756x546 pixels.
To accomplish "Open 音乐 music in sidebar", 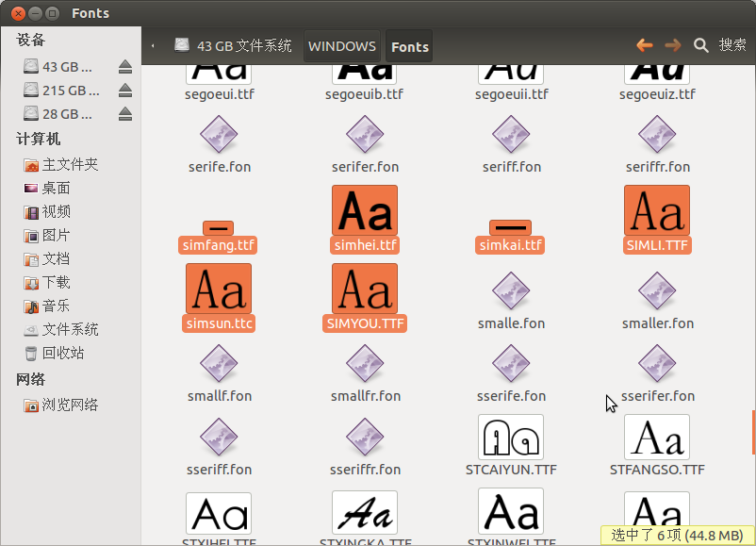I will point(47,306).
